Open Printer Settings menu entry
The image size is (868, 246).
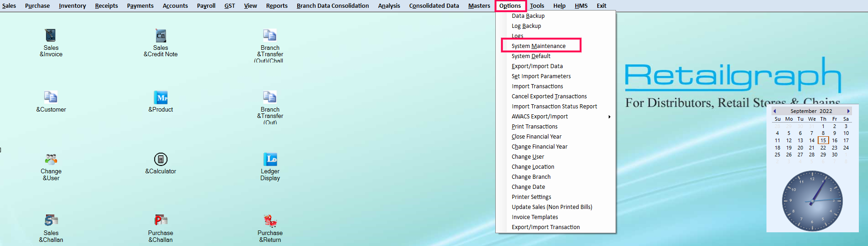coord(556,197)
